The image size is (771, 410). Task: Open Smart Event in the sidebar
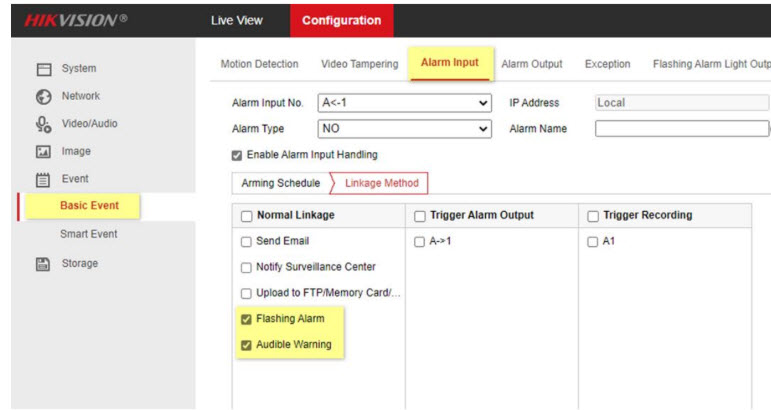click(x=88, y=234)
